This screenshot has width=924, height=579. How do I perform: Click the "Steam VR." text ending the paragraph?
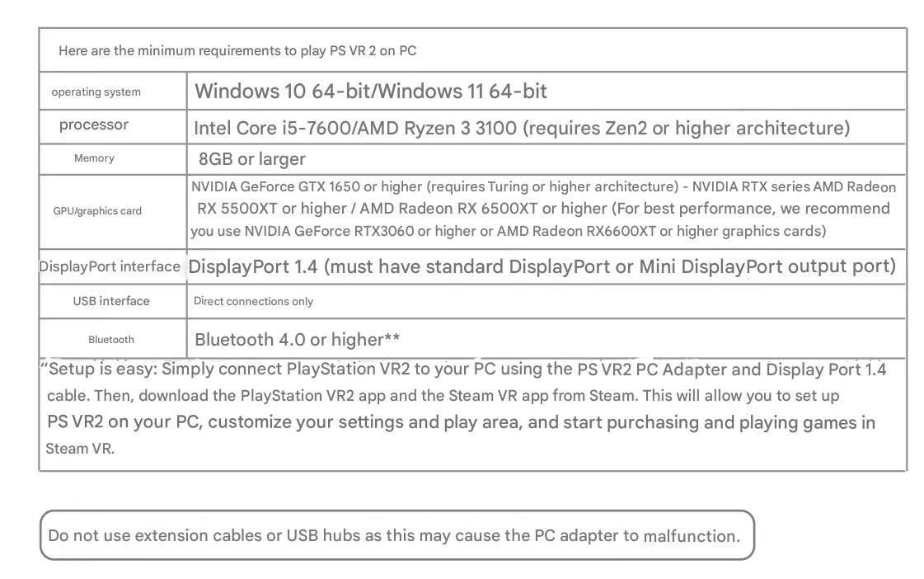(x=80, y=450)
